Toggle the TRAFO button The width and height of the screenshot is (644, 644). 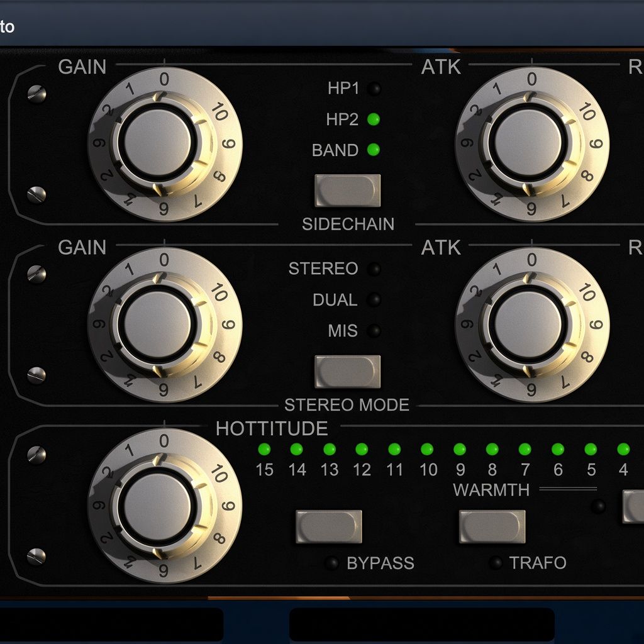(492, 526)
